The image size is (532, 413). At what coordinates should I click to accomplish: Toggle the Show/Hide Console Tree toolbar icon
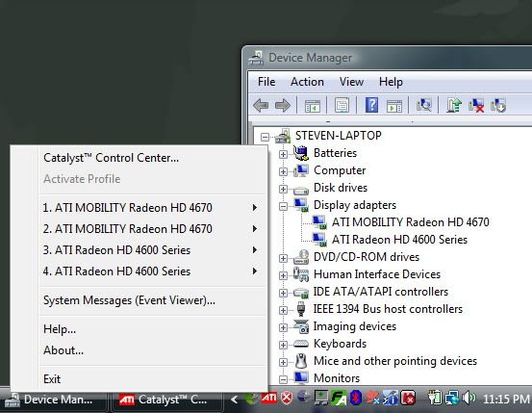point(312,106)
